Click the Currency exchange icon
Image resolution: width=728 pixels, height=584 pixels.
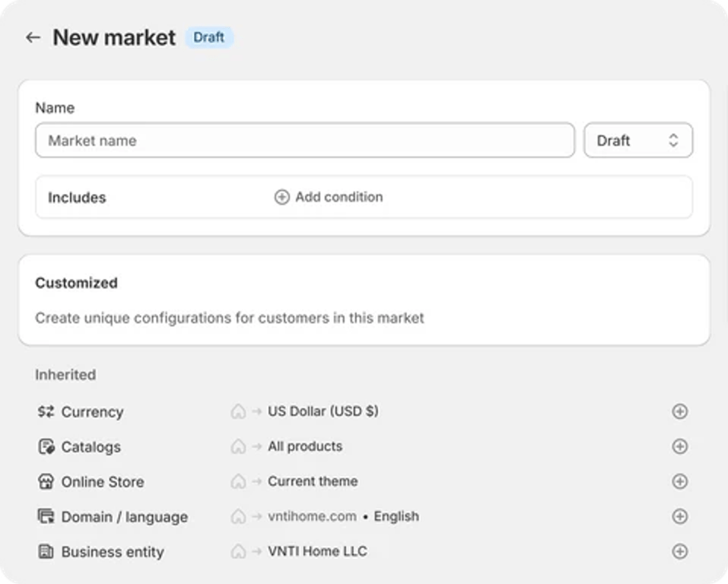46,411
